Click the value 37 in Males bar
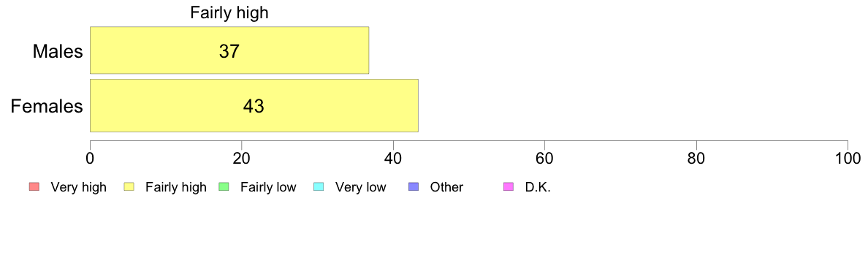The image size is (868, 269). (x=229, y=51)
